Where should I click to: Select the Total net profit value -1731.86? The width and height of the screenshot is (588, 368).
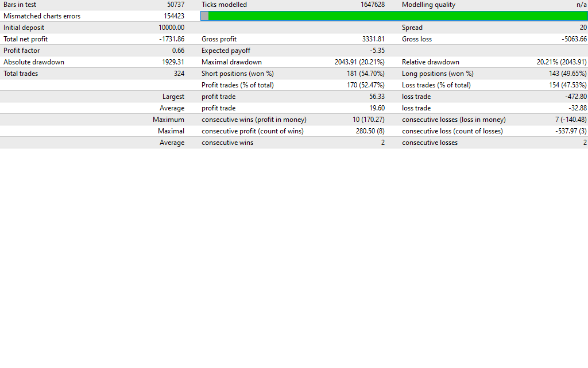(x=171, y=39)
